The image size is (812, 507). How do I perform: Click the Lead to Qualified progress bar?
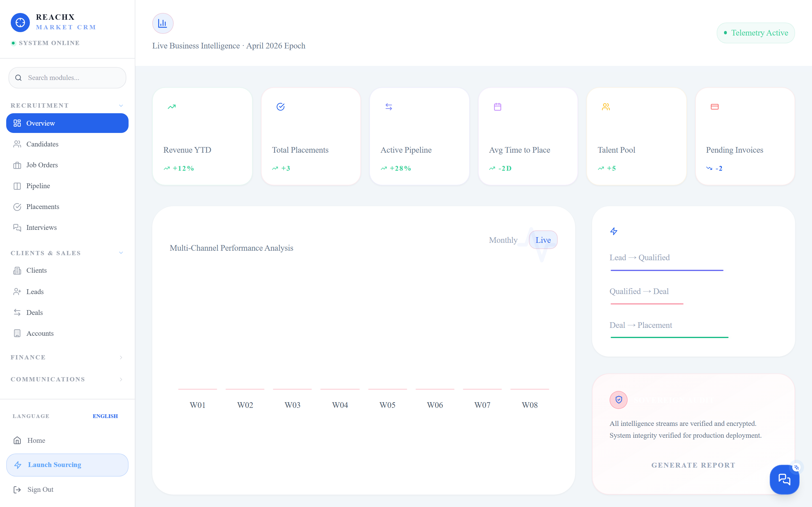pyautogui.click(x=667, y=270)
